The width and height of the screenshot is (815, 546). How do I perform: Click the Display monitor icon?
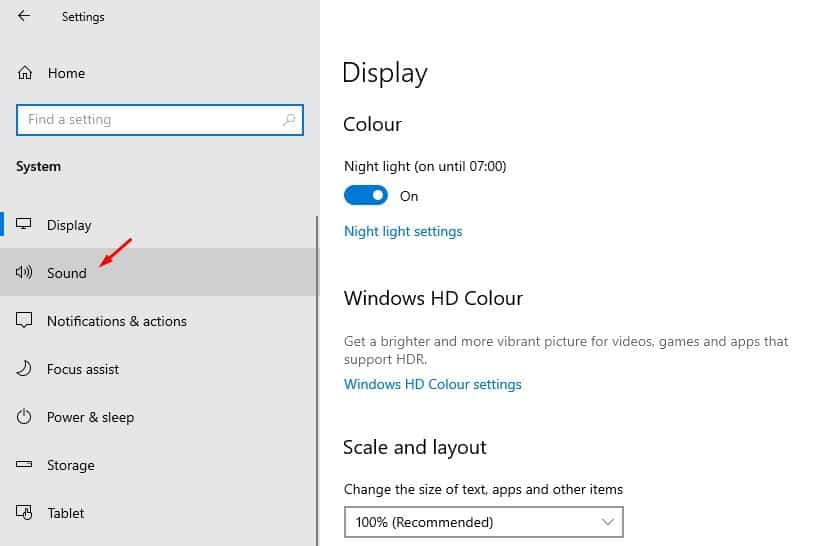click(23, 224)
